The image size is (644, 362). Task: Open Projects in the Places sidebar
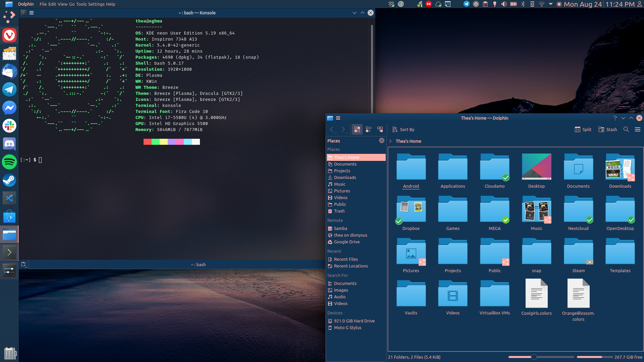coord(356,171)
